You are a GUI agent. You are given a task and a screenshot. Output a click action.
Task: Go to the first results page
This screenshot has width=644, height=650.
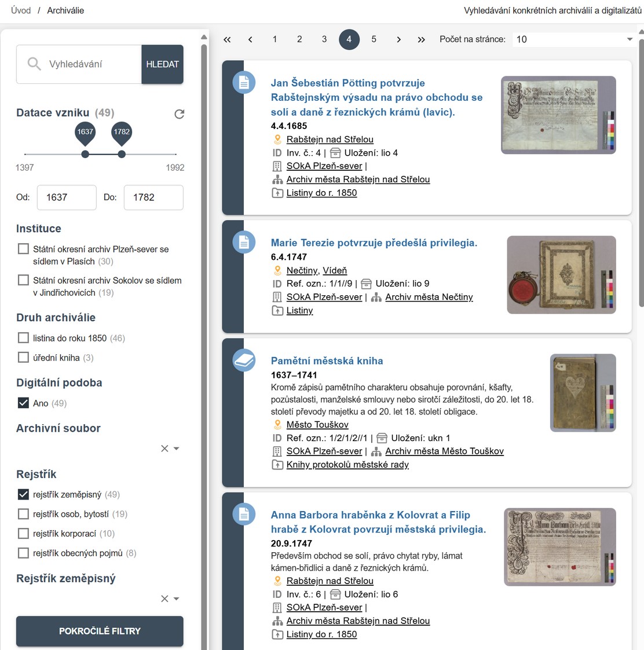pyautogui.click(x=227, y=39)
